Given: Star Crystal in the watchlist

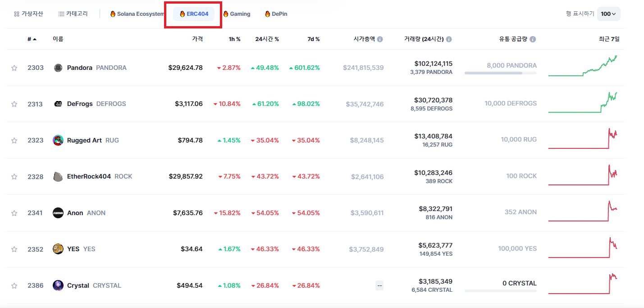Looking at the screenshot, I should 14,286.
